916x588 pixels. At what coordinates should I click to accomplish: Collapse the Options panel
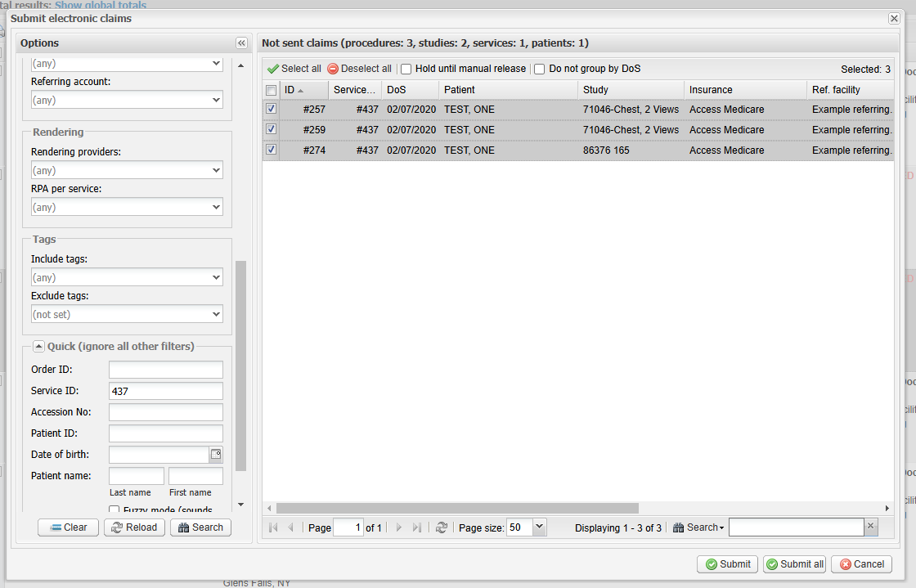point(241,43)
